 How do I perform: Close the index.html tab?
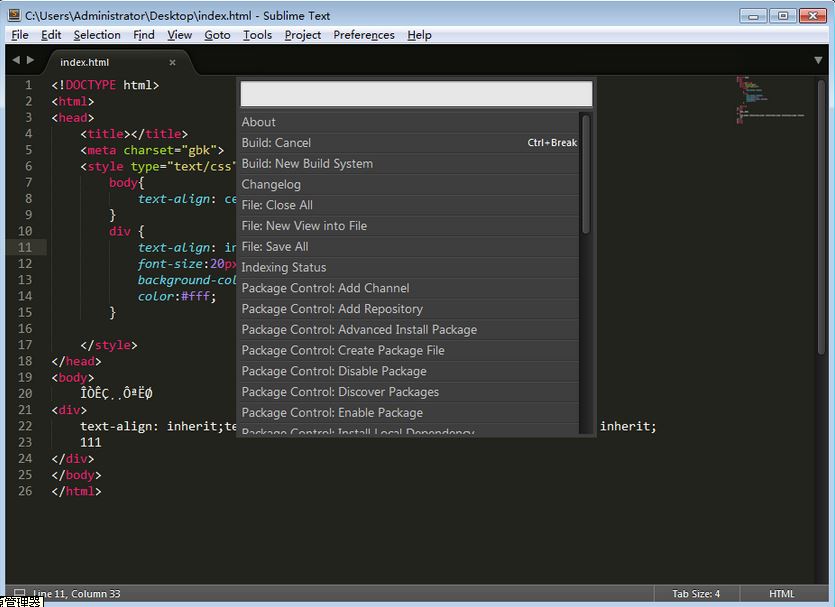pos(173,62)
